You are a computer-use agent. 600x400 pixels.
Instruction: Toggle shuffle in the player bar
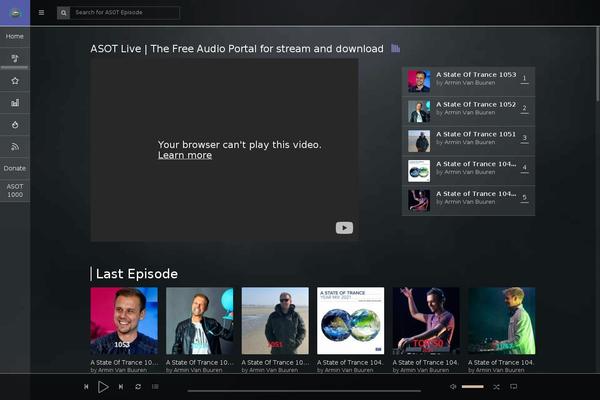pyautogui.click(x=496, y=387)
